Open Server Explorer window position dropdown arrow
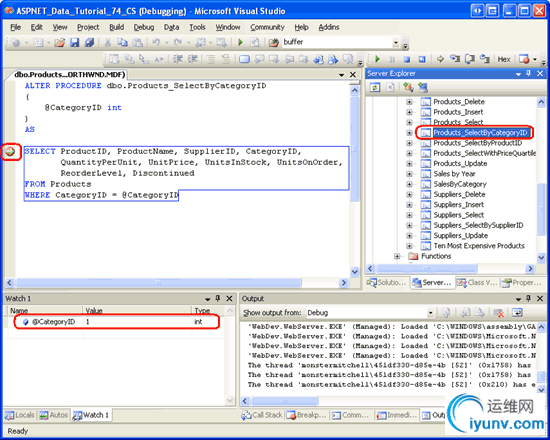This screenshot has width=550, height=440. coord(518,74)
